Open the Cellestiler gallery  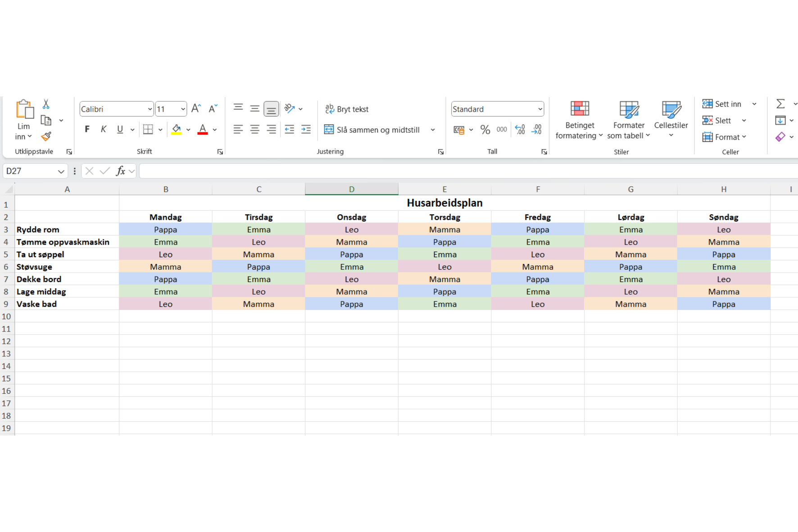click(x=671, y=120)
